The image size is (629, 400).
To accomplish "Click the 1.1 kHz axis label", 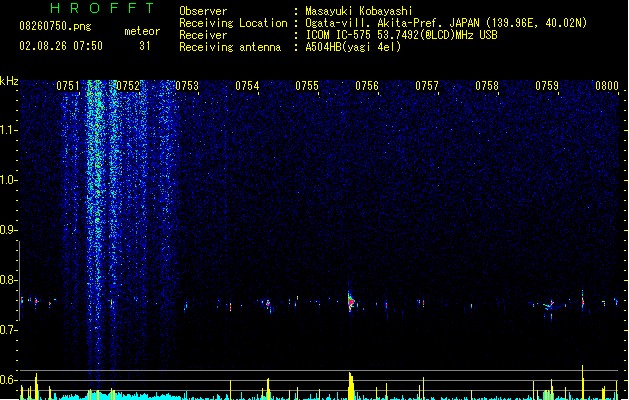I will coord(8,130).
